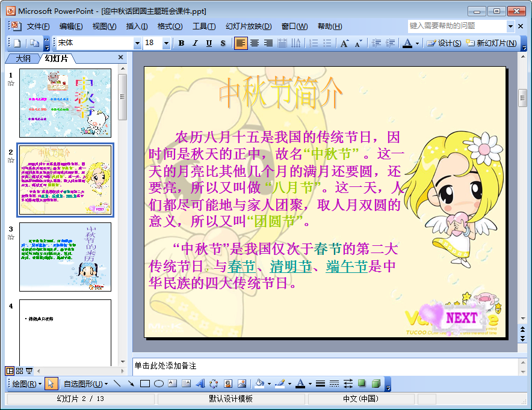Insert Clip Art
The image size is (532, 410).
point(228,384)
